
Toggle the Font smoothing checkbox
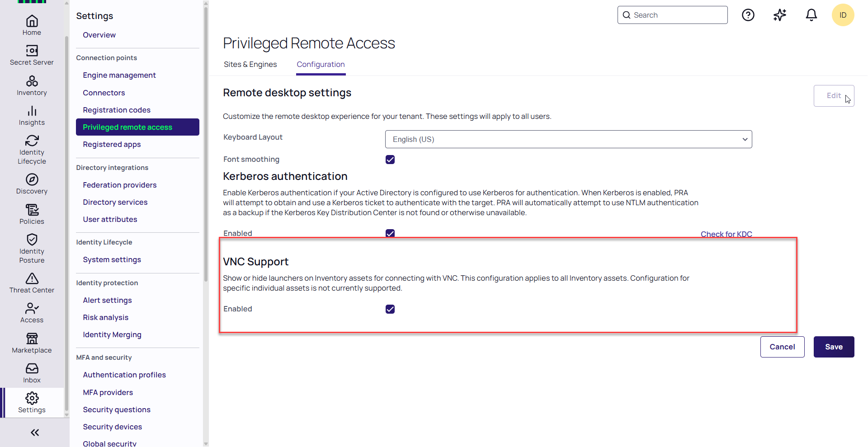[x=390, y=160]
